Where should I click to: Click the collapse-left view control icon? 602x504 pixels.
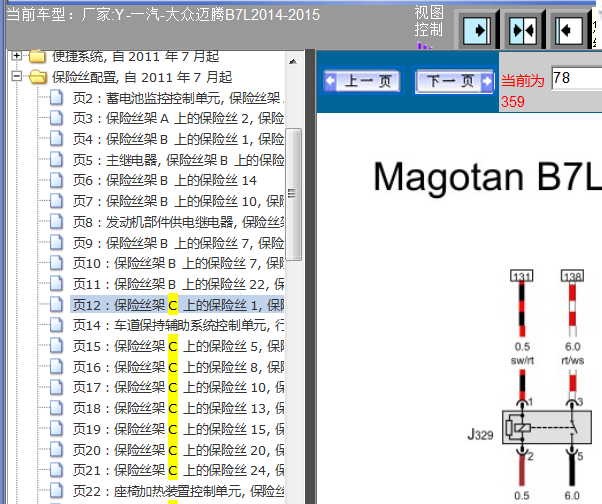[569, 30]
